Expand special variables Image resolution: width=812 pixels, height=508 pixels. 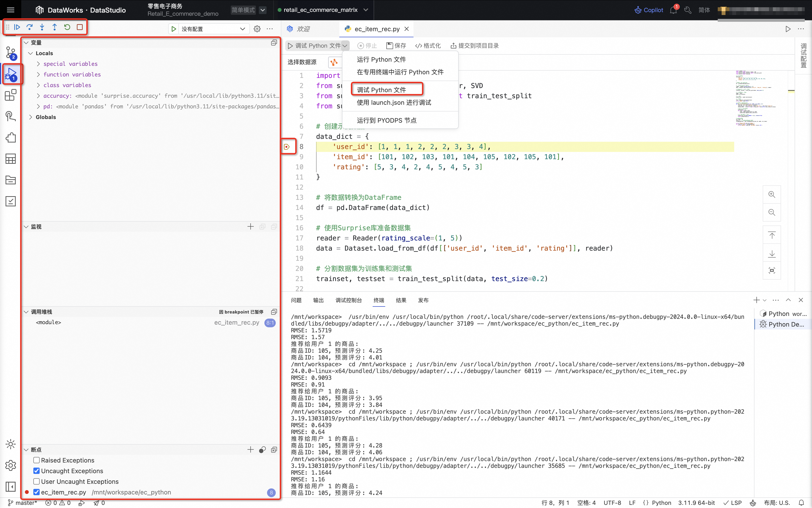click(x=38, y=64)
